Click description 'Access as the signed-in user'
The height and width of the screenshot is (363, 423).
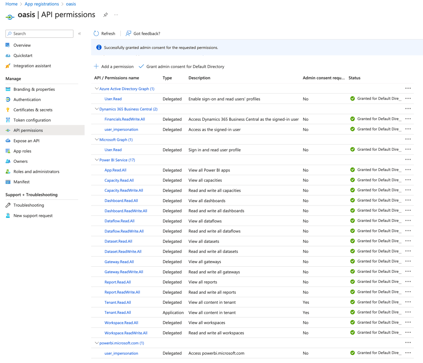pyautogui.click(x=214, y=129)
